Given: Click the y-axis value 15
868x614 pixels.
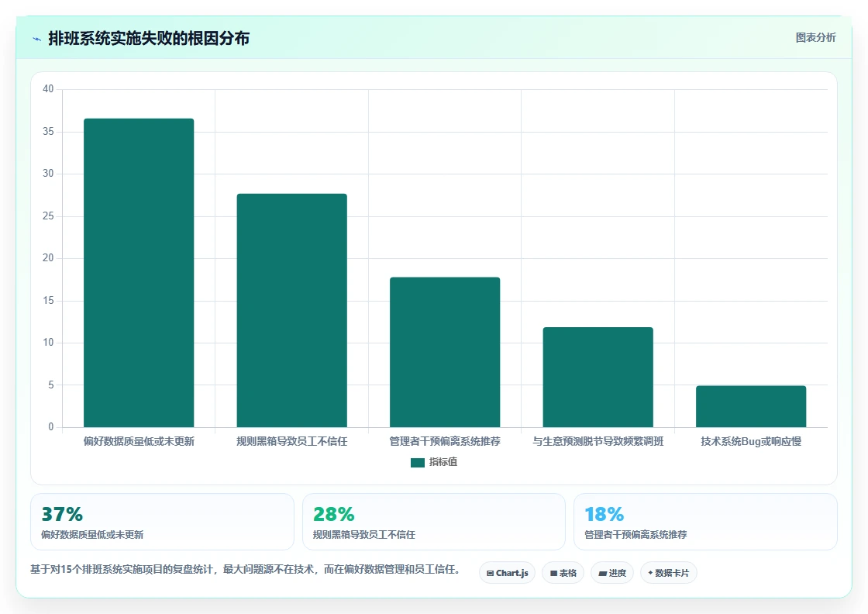Looking at the screenshot, I should 48,301.
